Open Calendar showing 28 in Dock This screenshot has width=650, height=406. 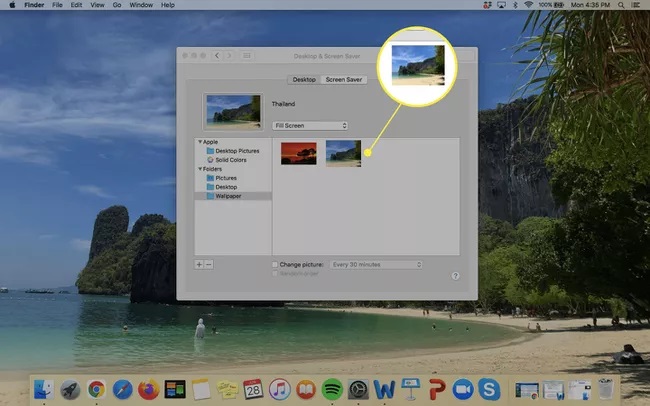pyautogui.click(x=253, y=390)
